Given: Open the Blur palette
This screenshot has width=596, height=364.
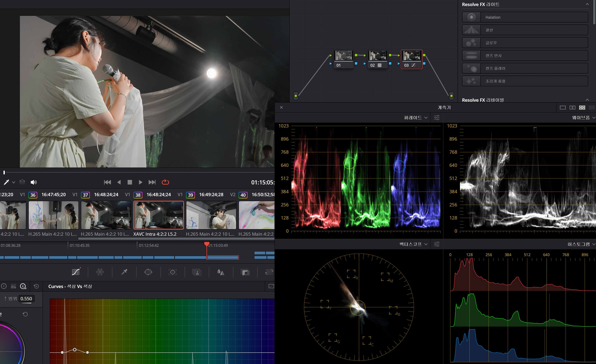Looking at the screenshot, I should (221, 272).
